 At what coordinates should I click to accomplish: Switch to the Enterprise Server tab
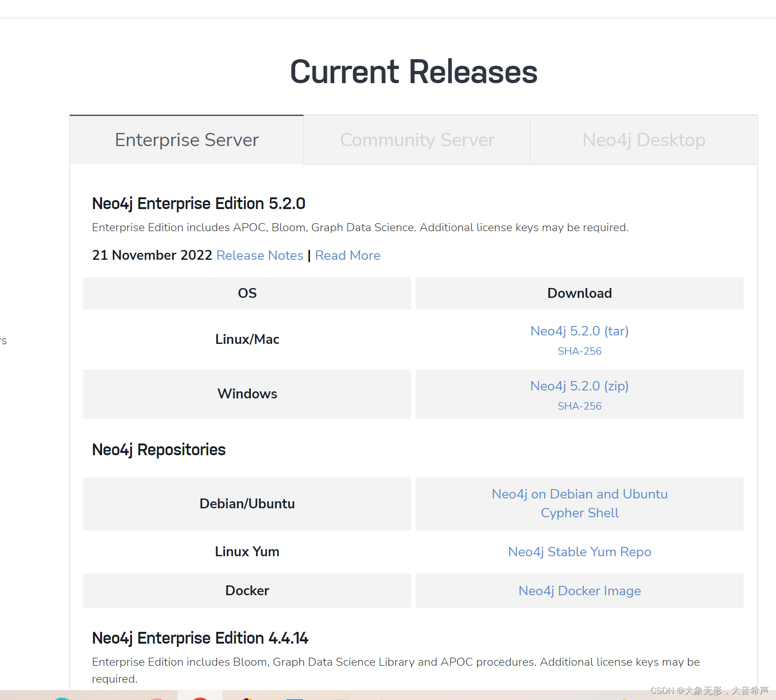pos(186,140)
